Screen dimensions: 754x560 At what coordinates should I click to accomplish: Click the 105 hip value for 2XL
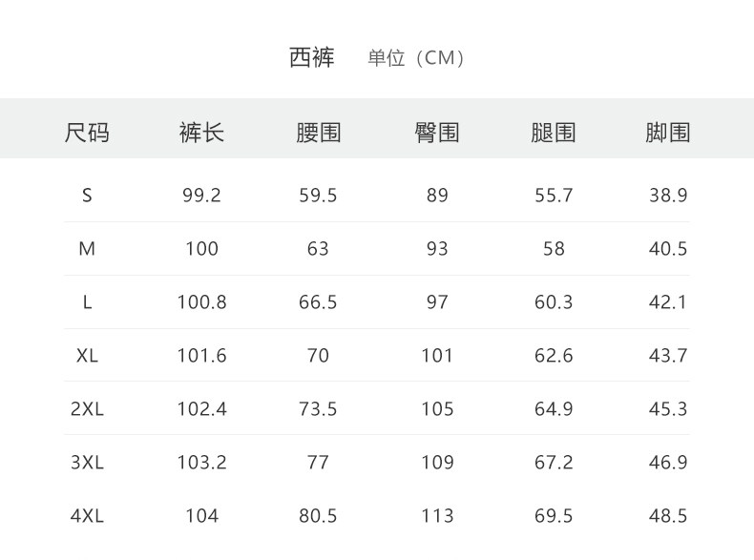437,409
